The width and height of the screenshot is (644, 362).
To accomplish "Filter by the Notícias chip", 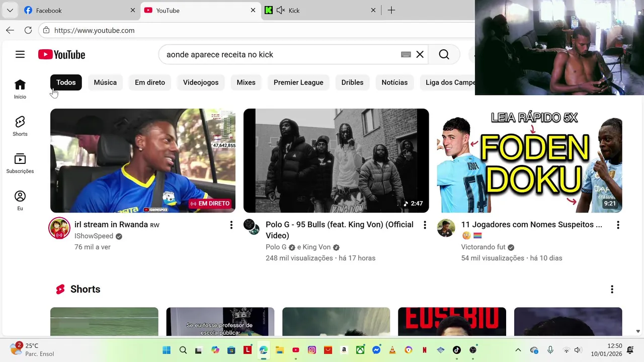I will tap(394, 82).
